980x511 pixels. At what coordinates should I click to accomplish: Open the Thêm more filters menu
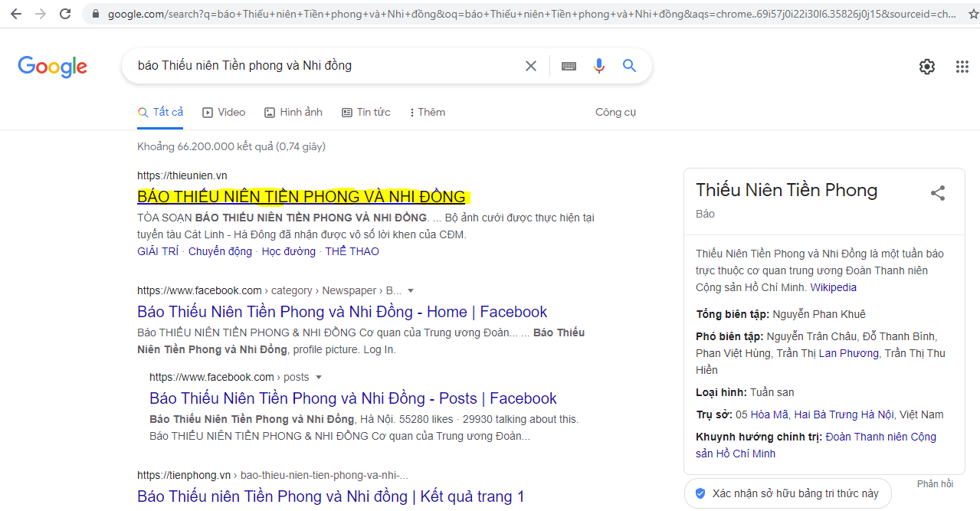tap(428, 113)
